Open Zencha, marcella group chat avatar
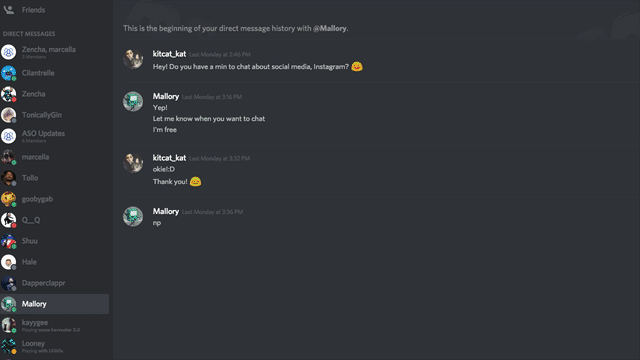This screenshot has height=360, width=640. (x=9, y=52)
